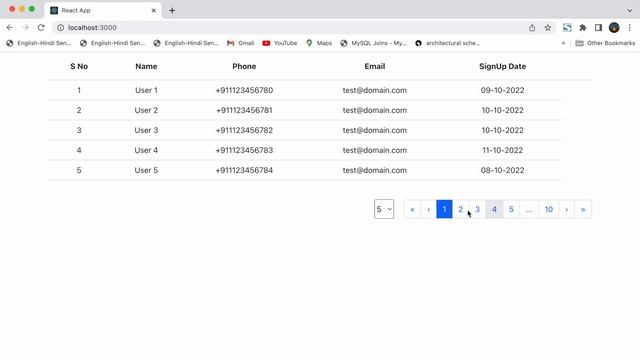
Task: Select the User 2 name cell
Action: tap(146, 110)
